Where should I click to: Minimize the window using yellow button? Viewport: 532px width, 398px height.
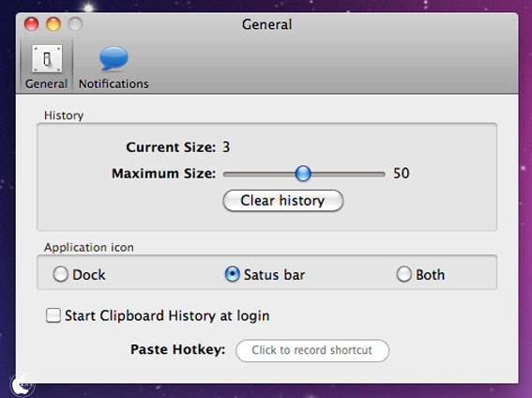click(x=53, y=24)
